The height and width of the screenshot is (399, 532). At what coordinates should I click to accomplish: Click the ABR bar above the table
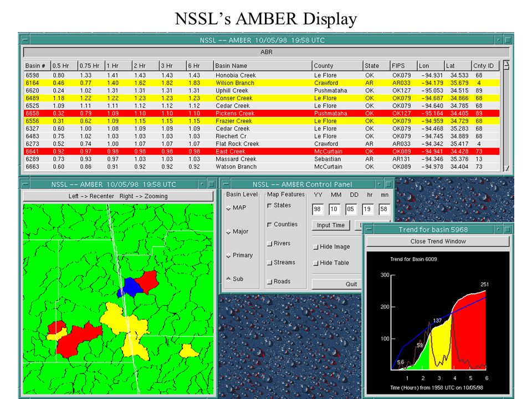click(267, 52)
